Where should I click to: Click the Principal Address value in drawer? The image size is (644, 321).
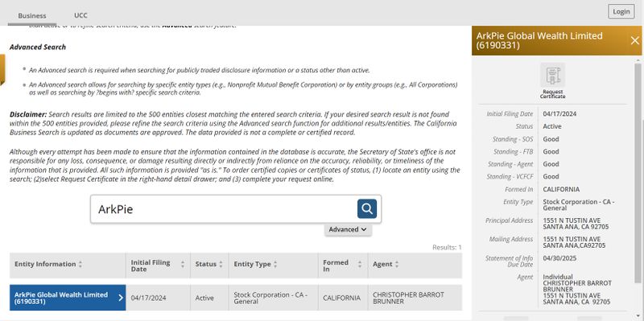pyautogui.click(x=576, y=224)
